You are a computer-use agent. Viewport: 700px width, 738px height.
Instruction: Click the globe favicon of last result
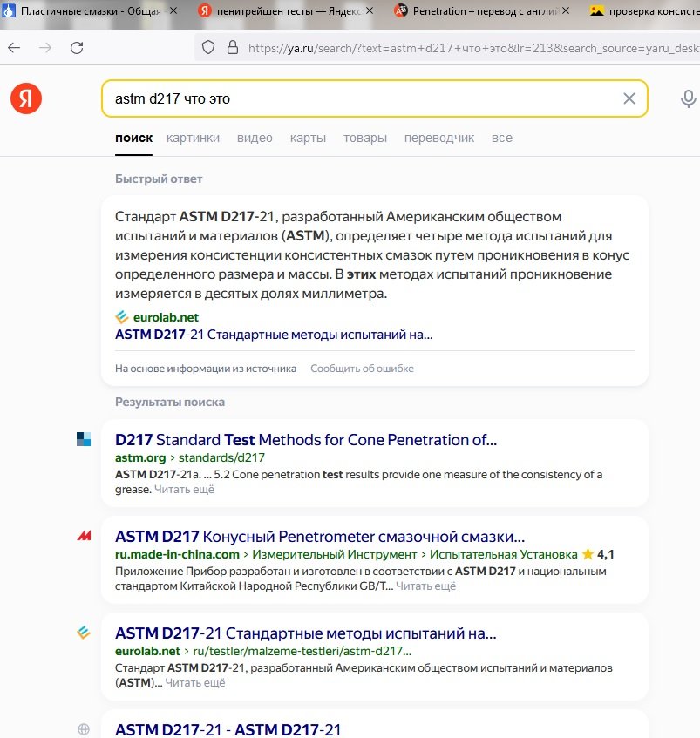(84, 729)
